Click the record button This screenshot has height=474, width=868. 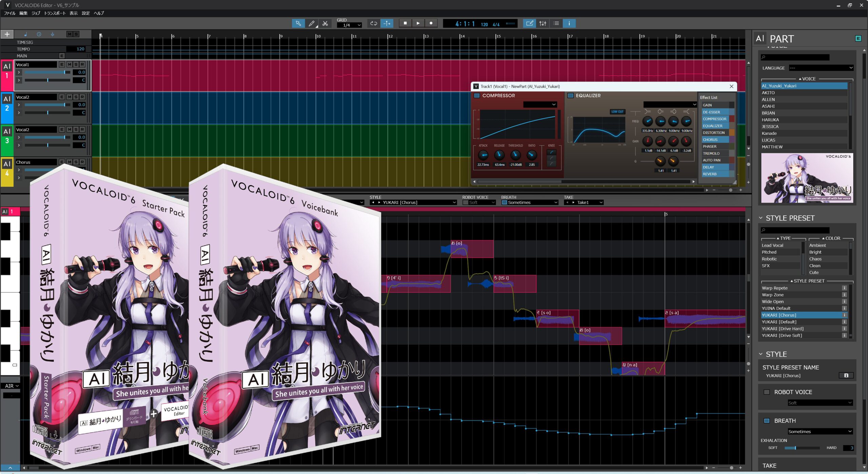coord(431,23)
